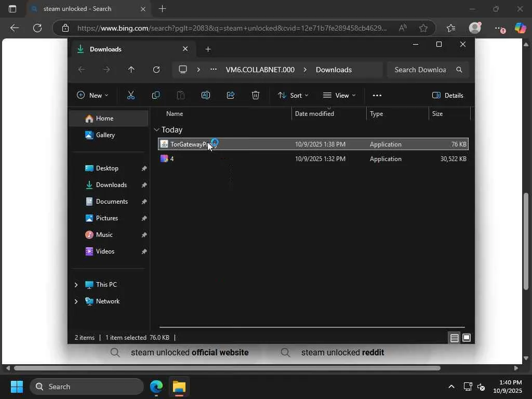The width and height of the screenshot is (532, 399).
Task: Add this page to favorites star icon
Action: 423,28
